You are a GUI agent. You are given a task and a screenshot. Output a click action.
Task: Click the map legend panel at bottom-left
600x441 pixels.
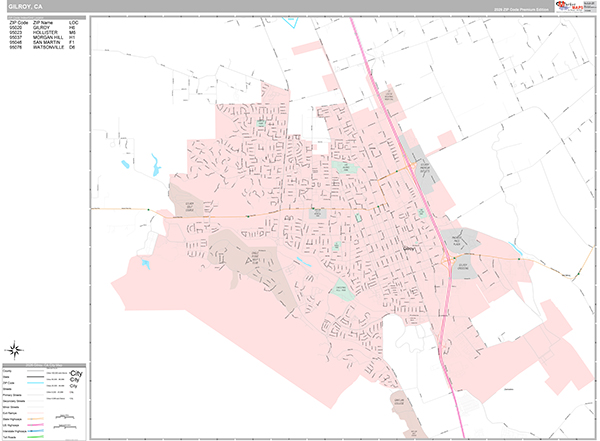point(44,400)
